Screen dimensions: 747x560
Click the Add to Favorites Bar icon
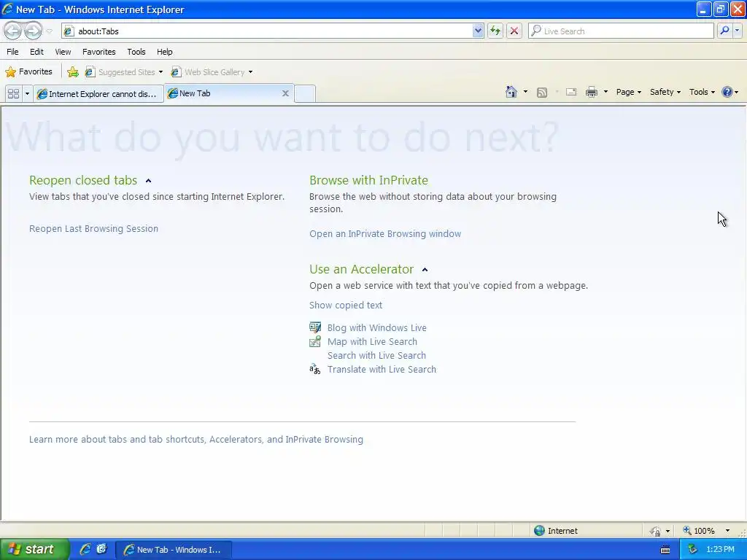[73, 72]
